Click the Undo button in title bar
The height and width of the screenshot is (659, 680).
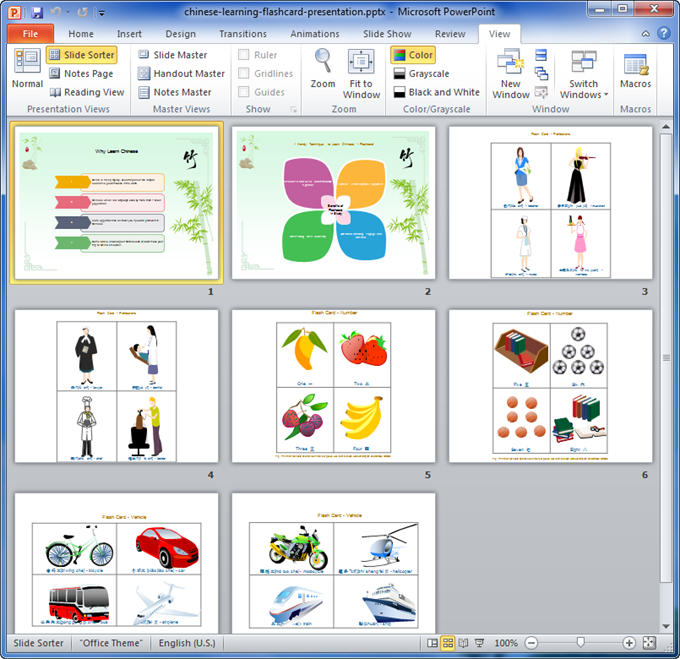pyautogui.click(x=56, y=12)
